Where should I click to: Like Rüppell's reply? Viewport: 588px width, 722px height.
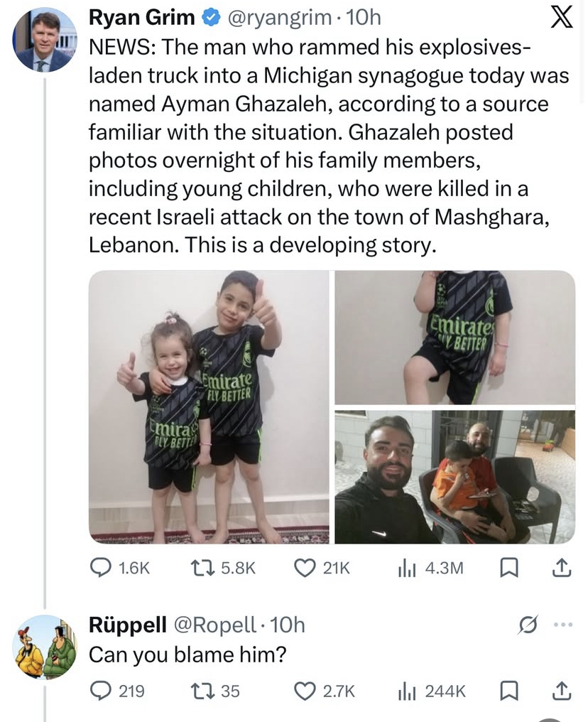click(305, 690)
